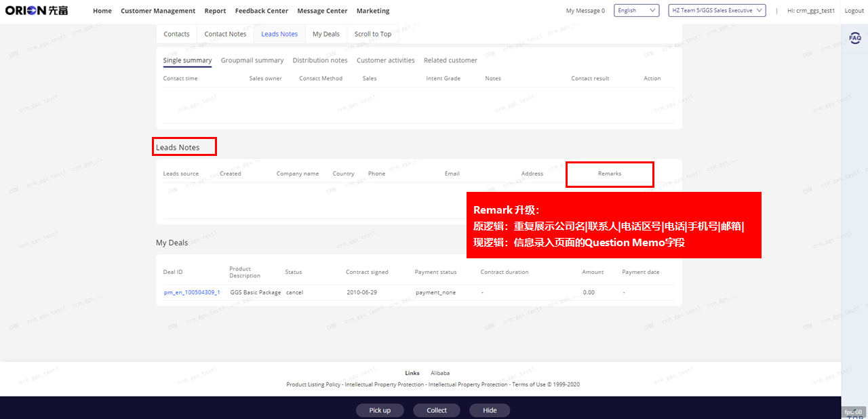Click the Contact time column header
The height and width of the screenshot is (419, 868).
tap(180, 79)
